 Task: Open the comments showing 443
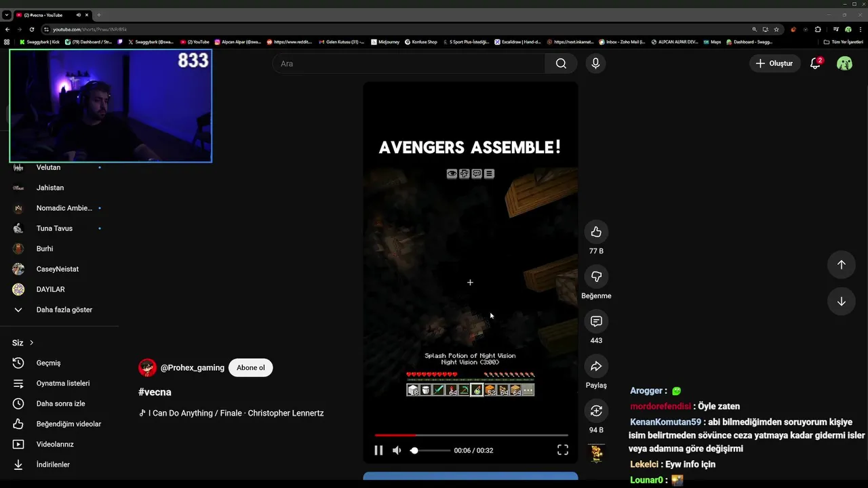coord(596,321)
